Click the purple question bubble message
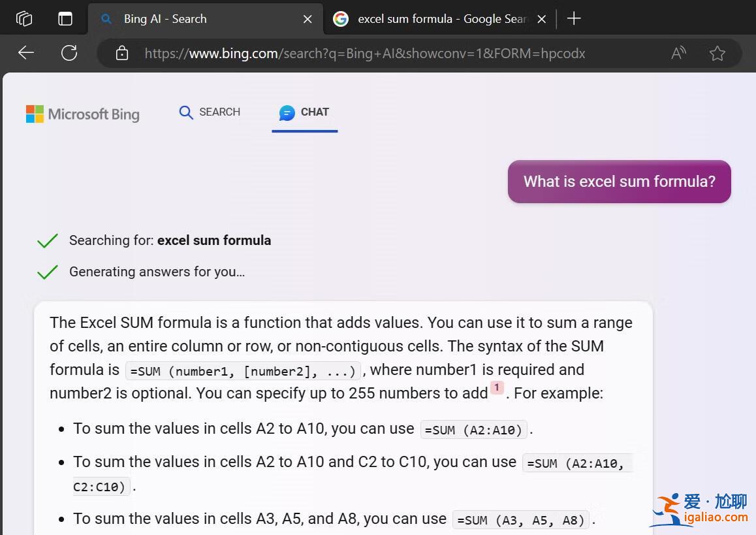The height and width of the screenshot is (535, 756). pyautogui.click(x=619, y=182)
